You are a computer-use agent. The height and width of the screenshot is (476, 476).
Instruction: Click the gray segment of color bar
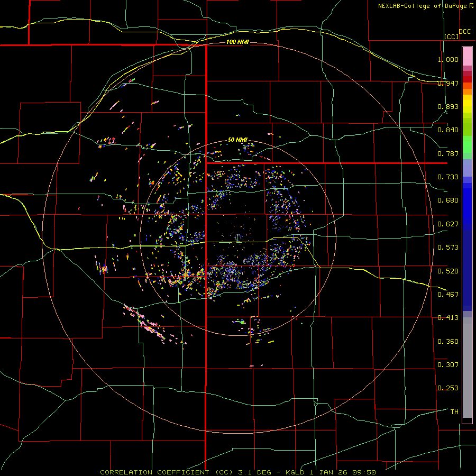(x=467, y=368)
